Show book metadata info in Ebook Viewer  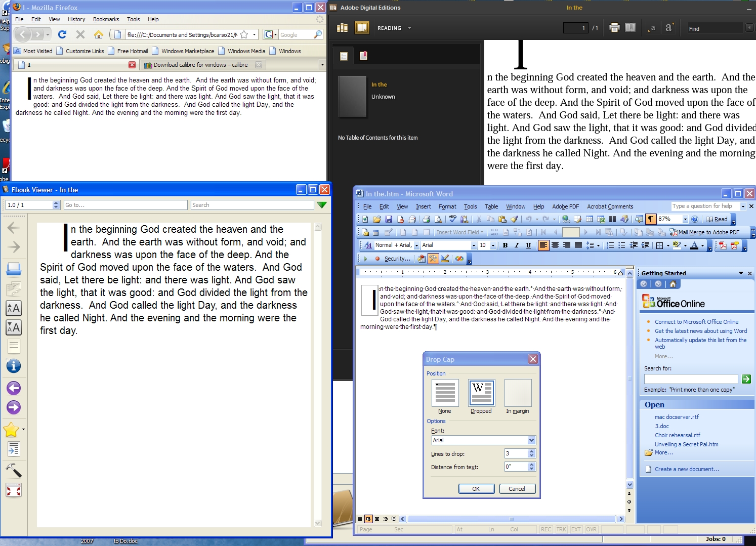[14, 365]
